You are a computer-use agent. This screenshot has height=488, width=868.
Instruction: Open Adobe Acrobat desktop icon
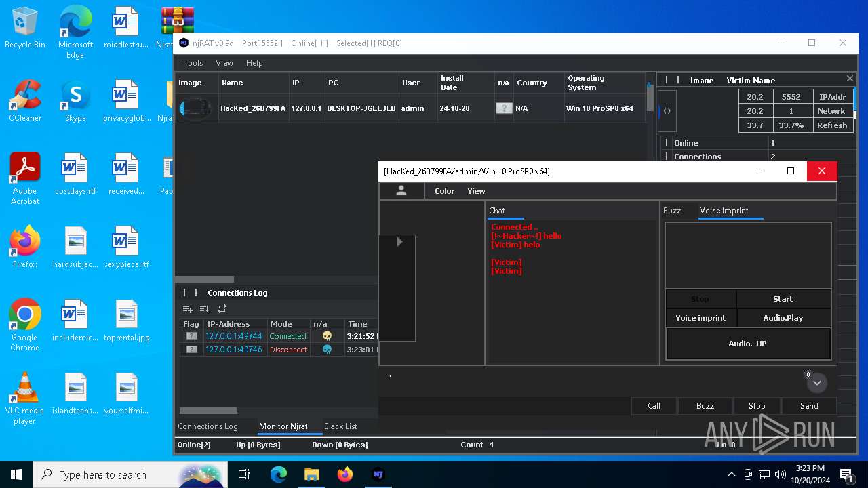click(x=25, y=179)
